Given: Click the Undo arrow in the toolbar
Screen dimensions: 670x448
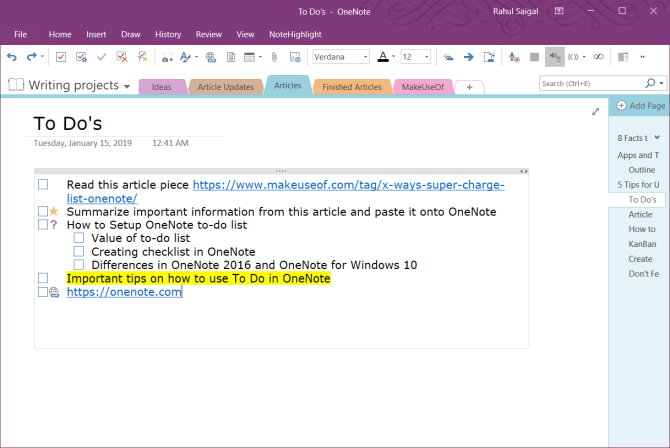Looking at the screenshot, I should (11, 57).
